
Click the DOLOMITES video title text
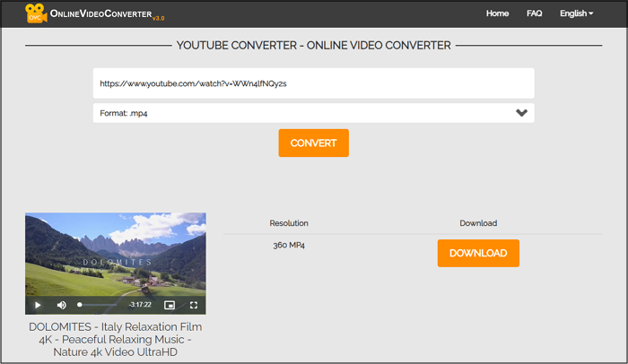tap(115, 339)
